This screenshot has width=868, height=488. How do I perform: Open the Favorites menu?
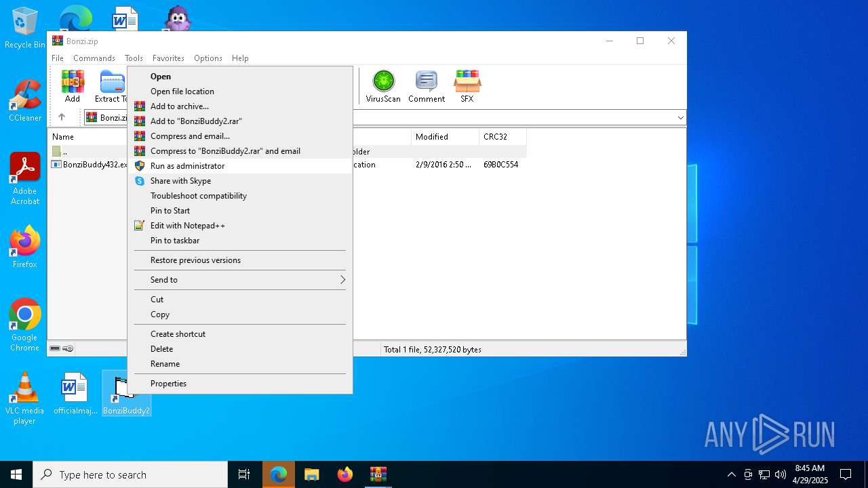click(168, 58)
